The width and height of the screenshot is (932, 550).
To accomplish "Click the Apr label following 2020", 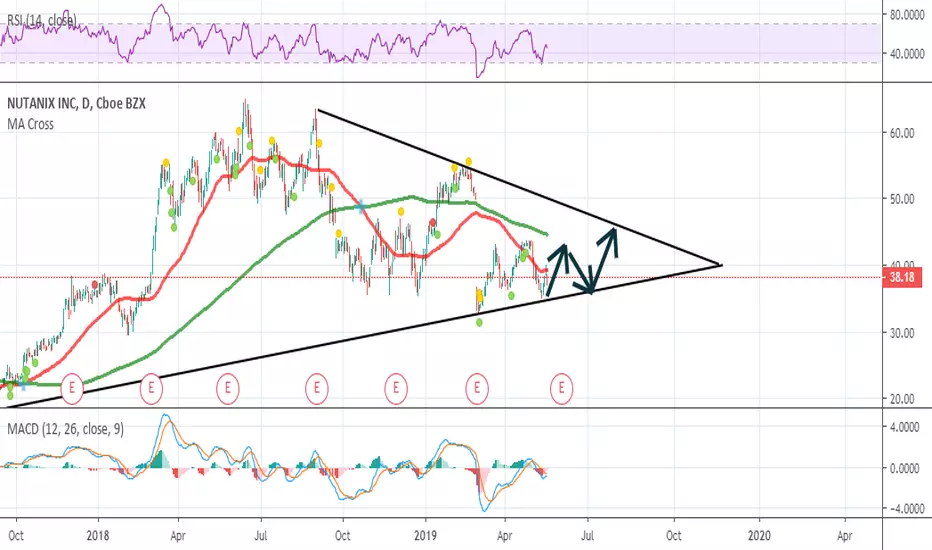I will (x=845, y=536).
